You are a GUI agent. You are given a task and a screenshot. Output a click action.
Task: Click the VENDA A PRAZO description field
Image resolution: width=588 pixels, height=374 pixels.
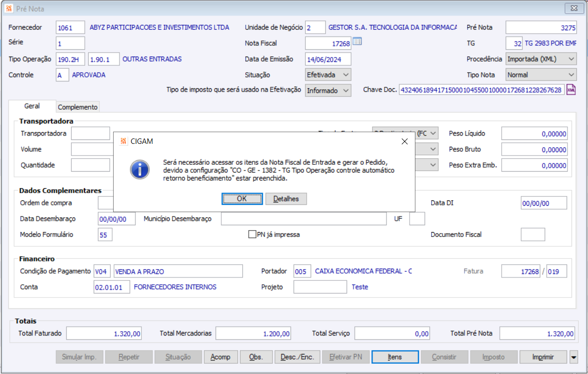(x=178, y=271)
